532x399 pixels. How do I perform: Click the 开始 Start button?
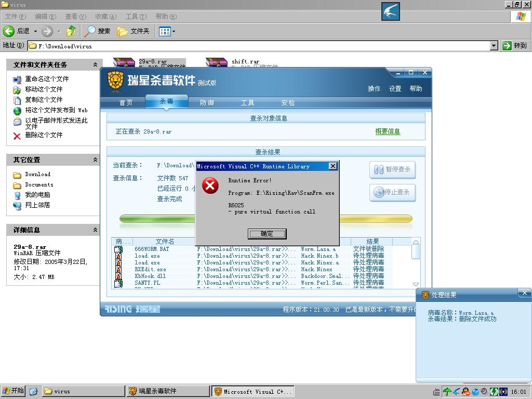tap(13, 391)
